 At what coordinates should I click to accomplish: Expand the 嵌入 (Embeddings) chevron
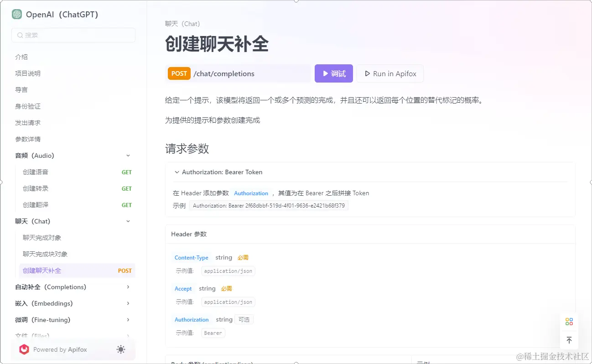tap(128, 303)
